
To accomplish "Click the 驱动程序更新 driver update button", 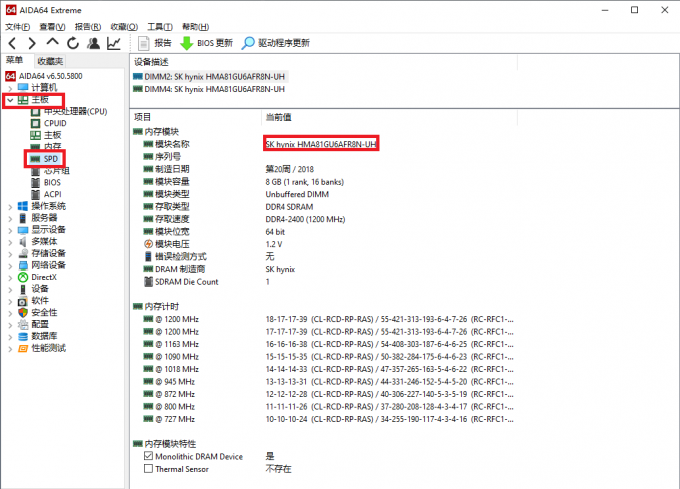I will (x=276, y=43).
